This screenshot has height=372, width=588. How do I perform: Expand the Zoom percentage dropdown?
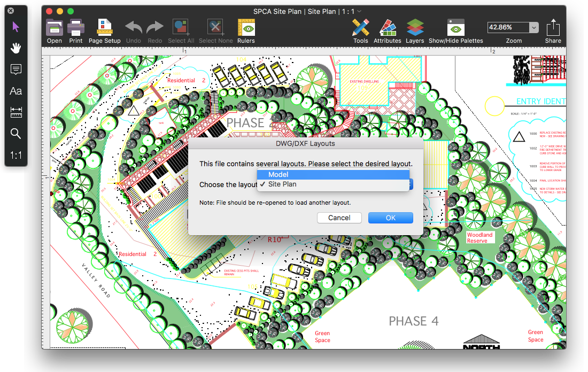click(533, 27)
